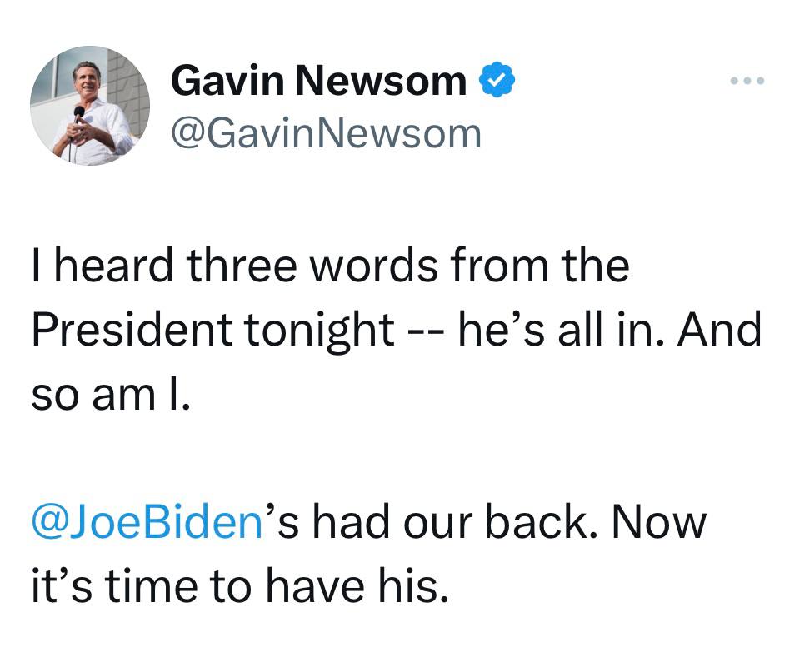800x672 pixels.
Task: Click the word "And" in the tweet
Action: [x=720, y=330]
